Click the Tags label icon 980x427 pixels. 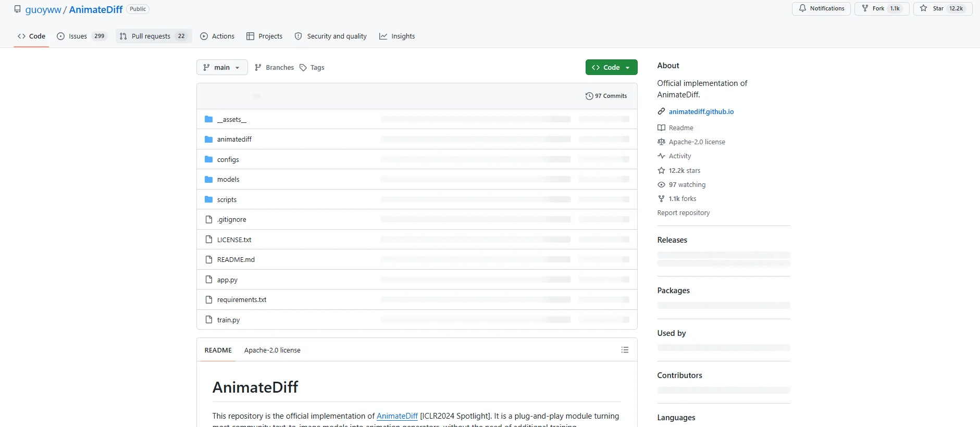(303, 68)
